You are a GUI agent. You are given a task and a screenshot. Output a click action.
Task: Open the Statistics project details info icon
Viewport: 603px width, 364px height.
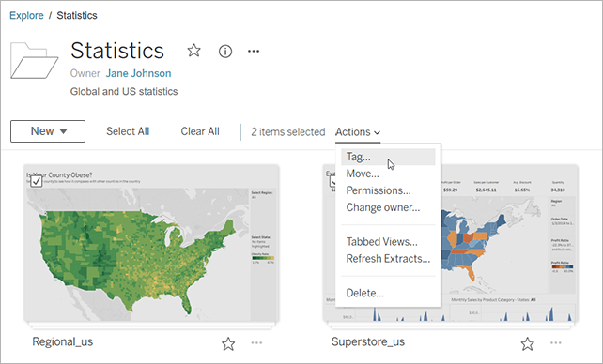point(225,51)
